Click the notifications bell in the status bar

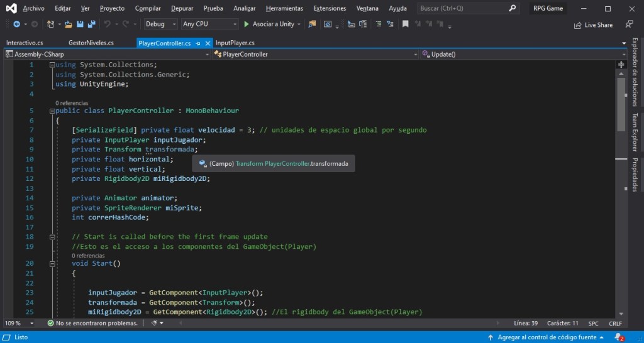coord(619,337)
